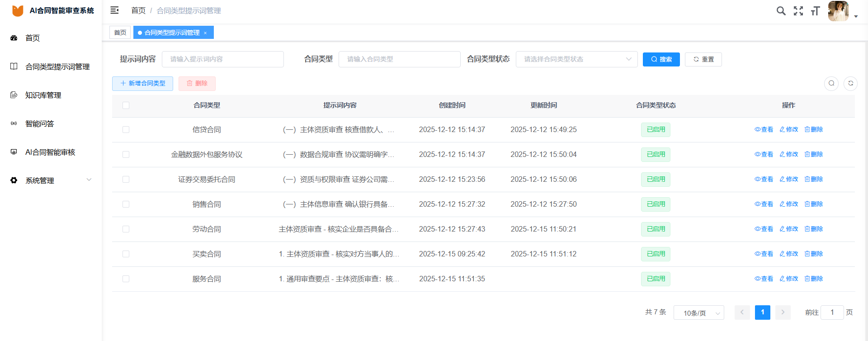Screen dimensions: 868x341
Task: Refresh table via round refresh icon
Action: [x=850, y=83]
